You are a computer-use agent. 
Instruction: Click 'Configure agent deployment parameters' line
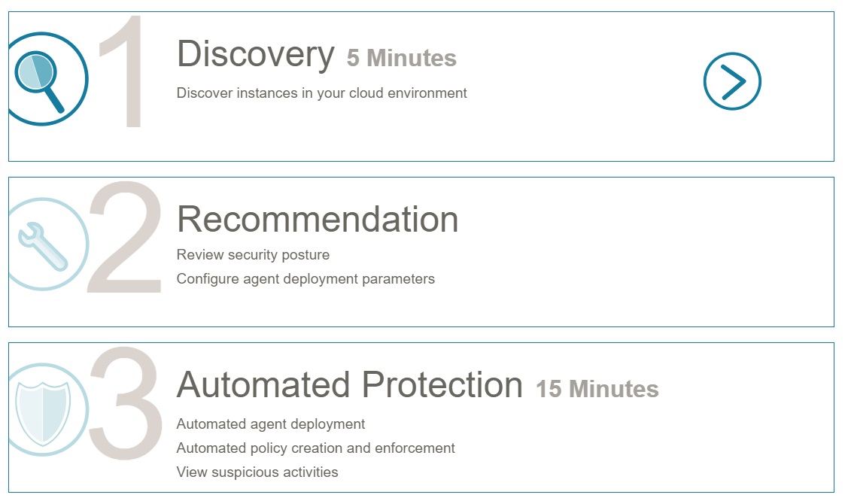click(305, 279)
